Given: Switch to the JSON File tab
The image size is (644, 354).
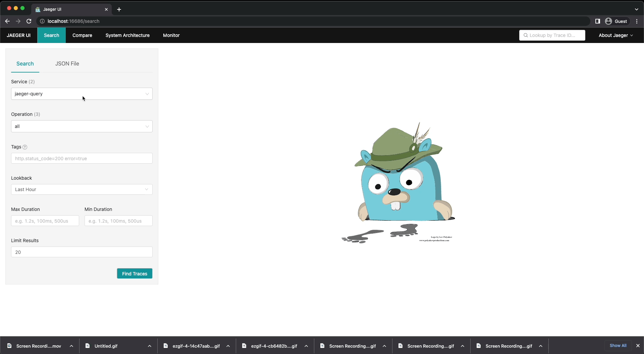Looking at the screenshot, I should pyautogui.click(x=67, y=63).
